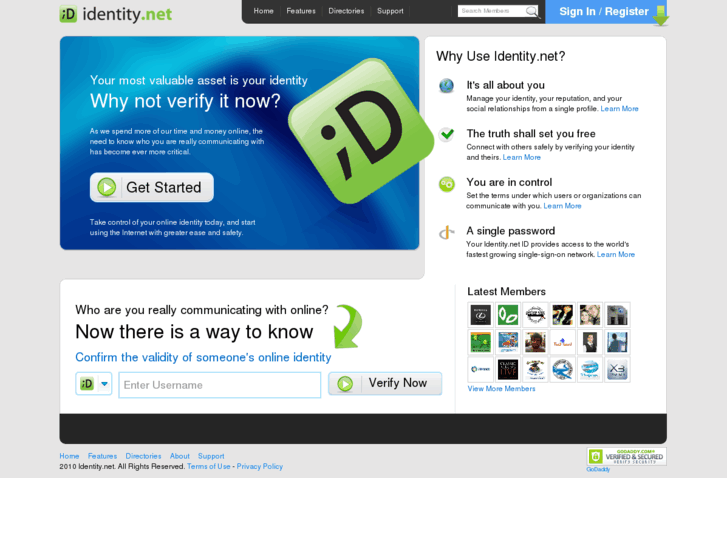Click the OpenID icon beside A single password
Image resolution: width=727 pixels, height=545 pixels.
click(446, 232)
